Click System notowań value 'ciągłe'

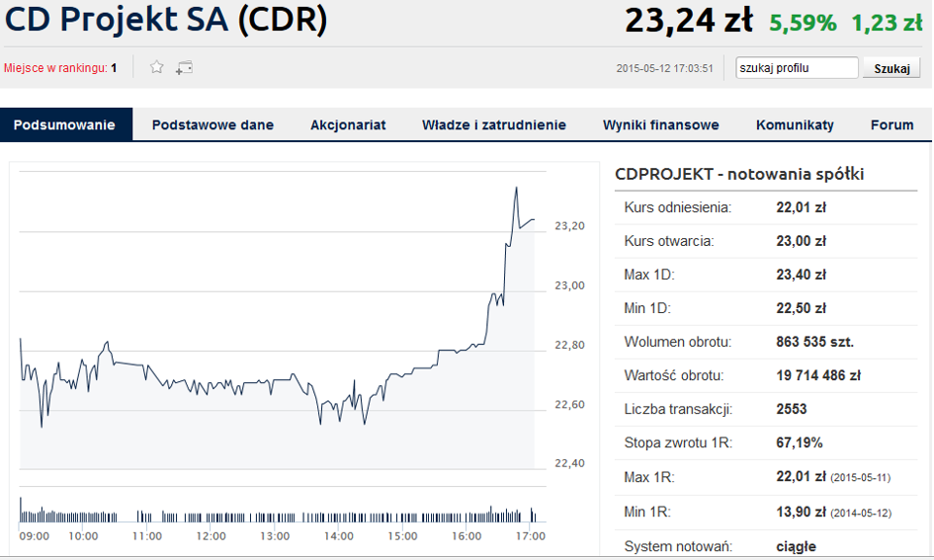[796, 546]
